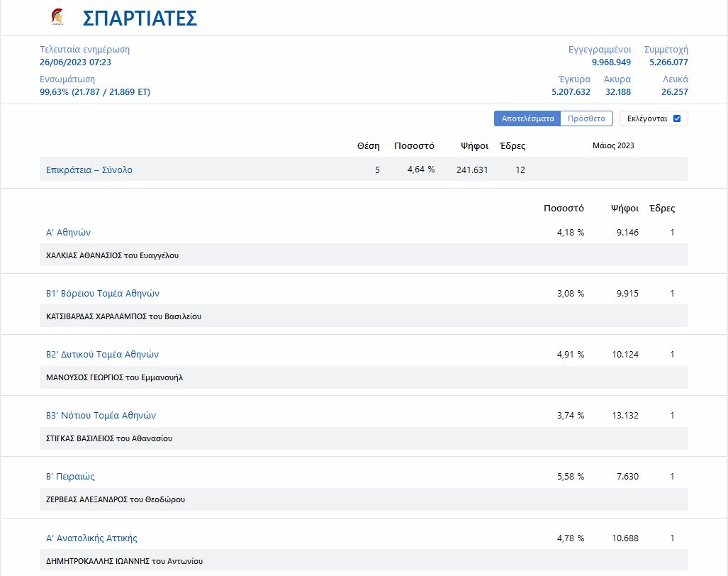Open the Β' Πειραιώς district link

tap(70, 477)
